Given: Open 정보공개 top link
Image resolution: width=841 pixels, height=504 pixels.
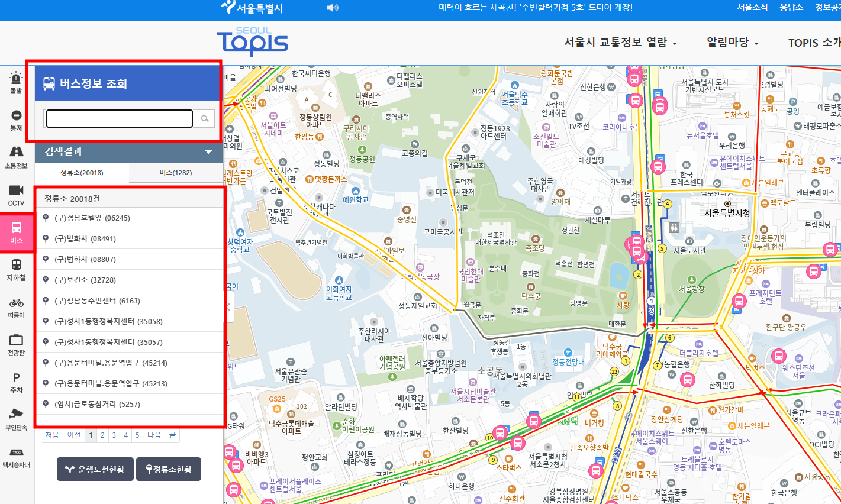Looking at the screenshot, I should (828, 8).
